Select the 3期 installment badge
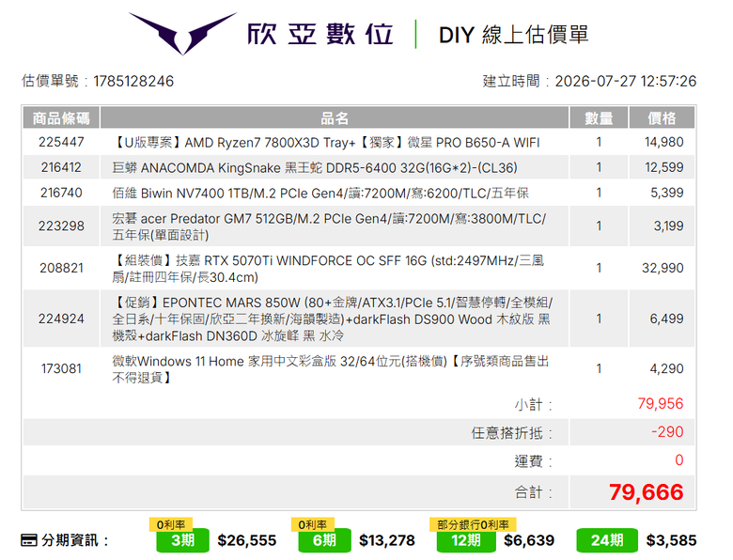Viewport: 733px width, 560px height. coord(183,540)
